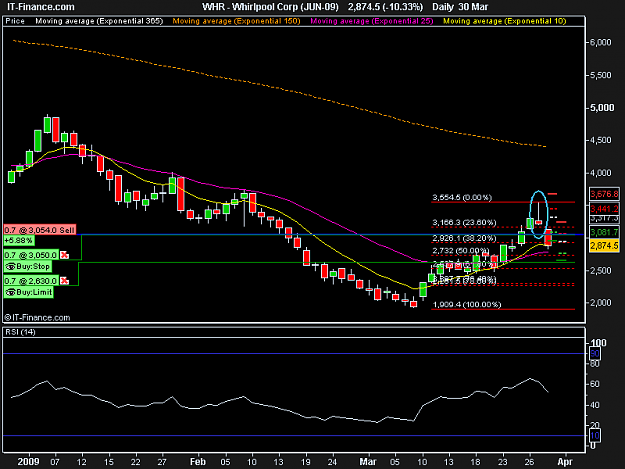
Task: Click the 2,732 (50.00%) Fibonacci label
Action: 461,251
